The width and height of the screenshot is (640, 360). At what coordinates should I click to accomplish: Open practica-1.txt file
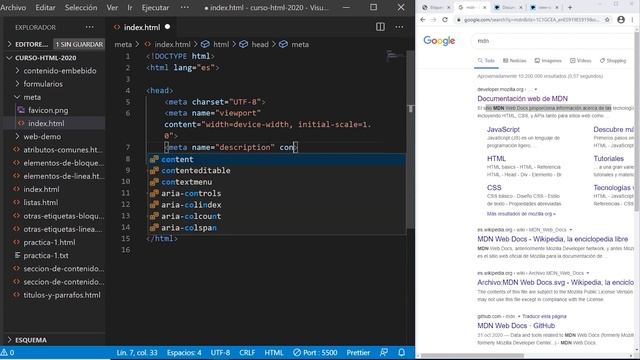[46, 256]
